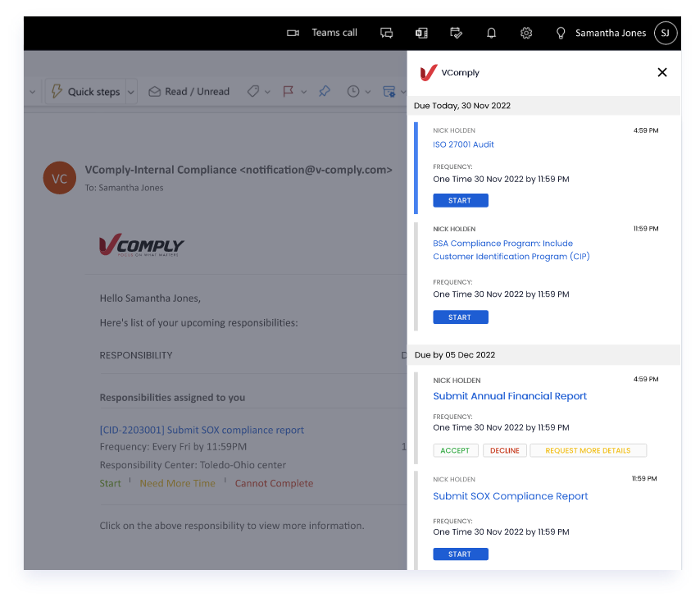Decline the Annual Financial Report responsibility

click(x=504, y=450)
